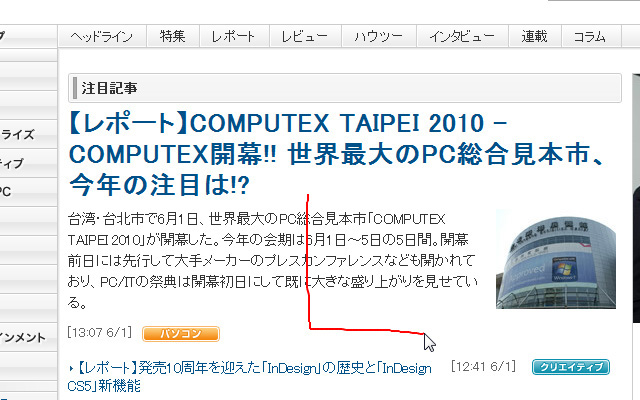Viewport: 640px width, 400px height.
Task: Open the ヘッドライン tab
Action: (102, 36)
